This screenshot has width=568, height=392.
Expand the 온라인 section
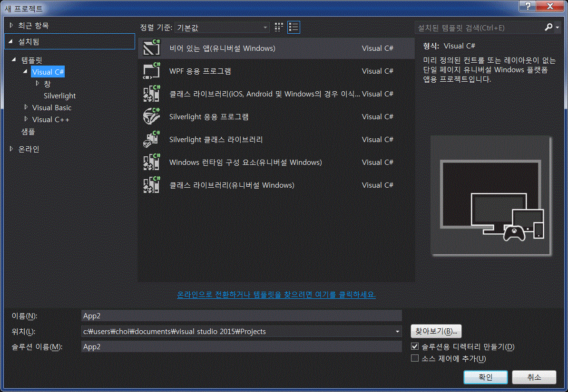[12, 149]
